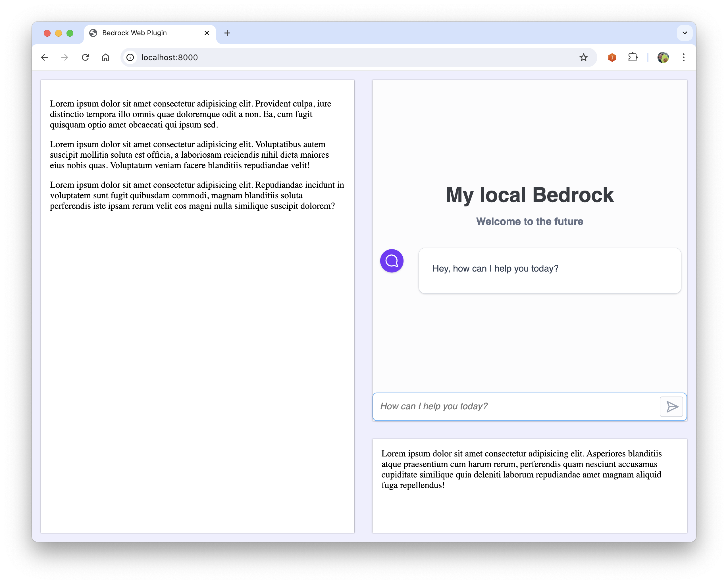Screen dimensions: 728x584
Task: Expand the tab search chevron
Action: tap(685, 33)
